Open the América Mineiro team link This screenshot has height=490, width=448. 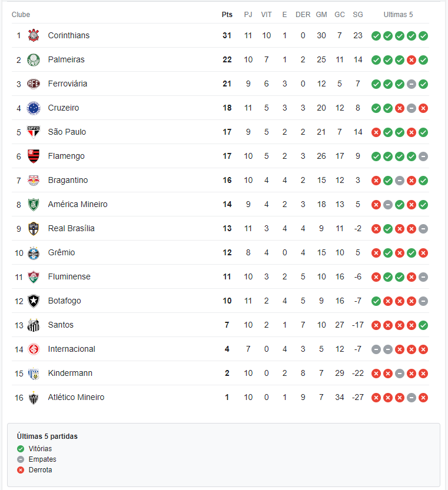click(x=78, y=204)
